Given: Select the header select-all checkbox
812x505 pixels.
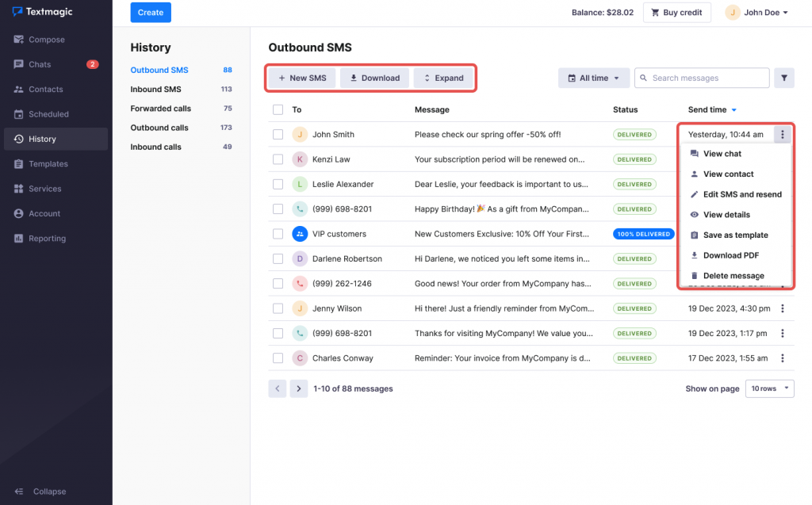Looking at the screenshot, I should [x=278, y=109].
